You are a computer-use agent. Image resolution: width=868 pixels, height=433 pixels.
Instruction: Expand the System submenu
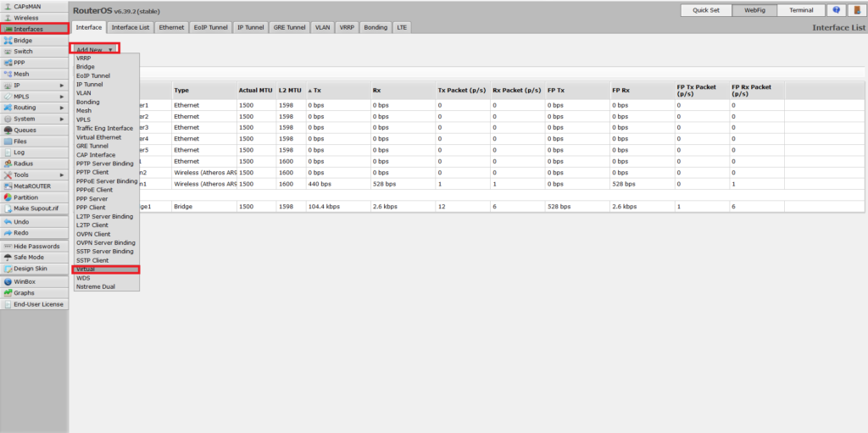[34, 119]
